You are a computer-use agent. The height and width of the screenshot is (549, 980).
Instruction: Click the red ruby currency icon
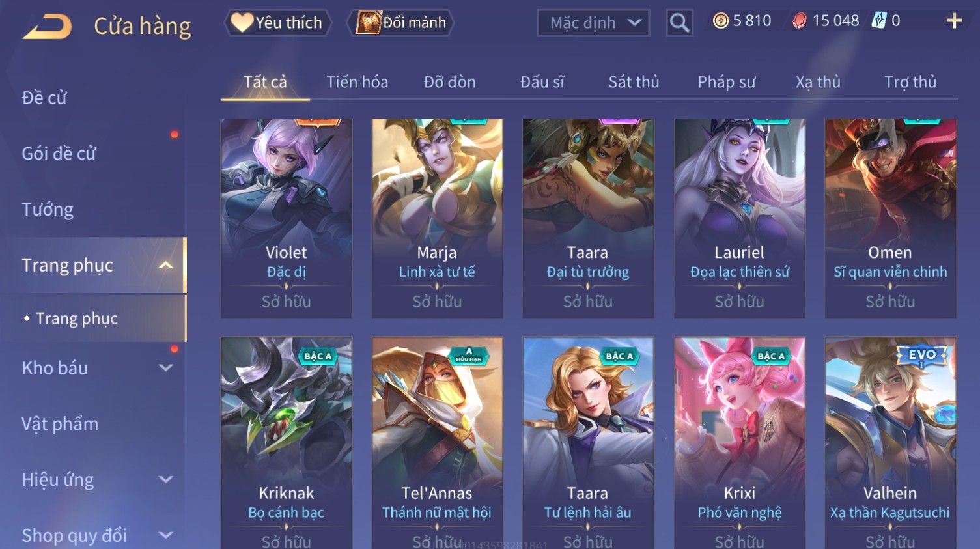point(799,21)
